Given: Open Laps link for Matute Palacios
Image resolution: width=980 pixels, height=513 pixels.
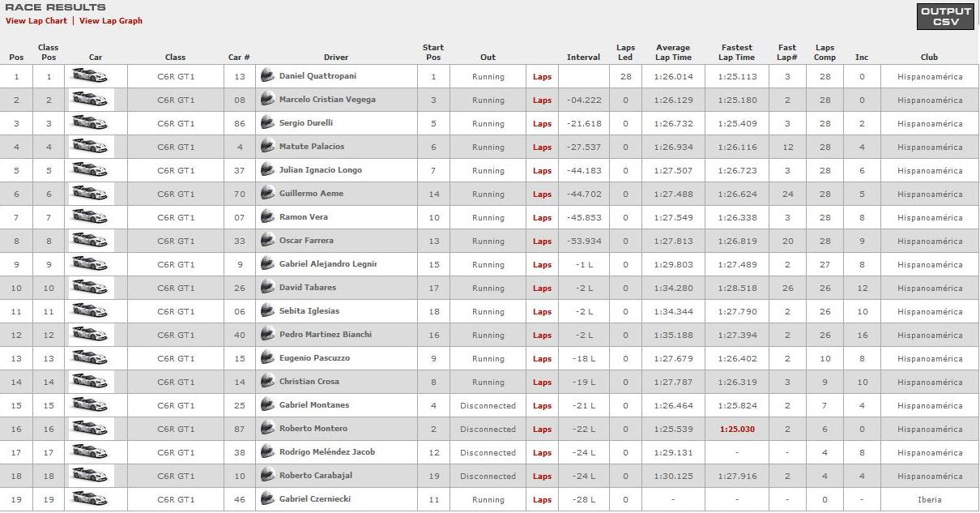Looking at the screenshot, I should click(542, 147).
